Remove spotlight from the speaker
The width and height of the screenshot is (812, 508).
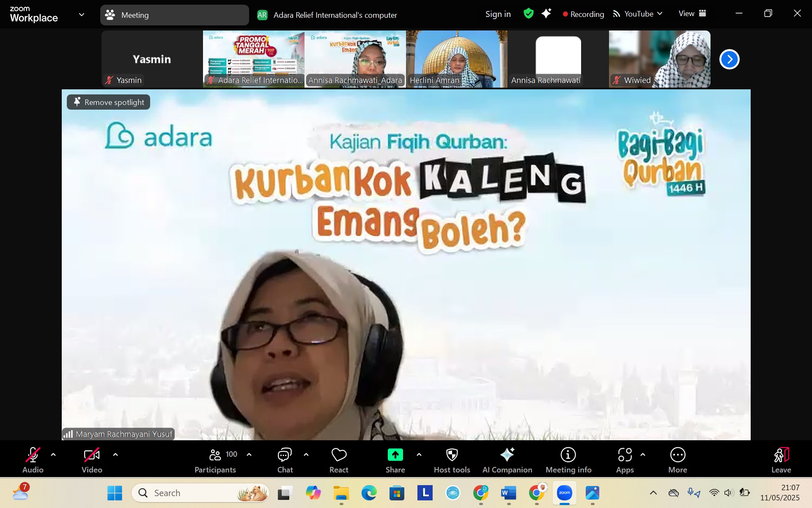(109, 102)
